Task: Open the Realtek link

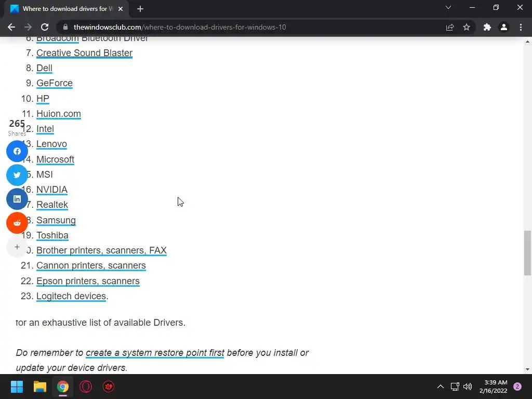Action: tap(52, 205)
